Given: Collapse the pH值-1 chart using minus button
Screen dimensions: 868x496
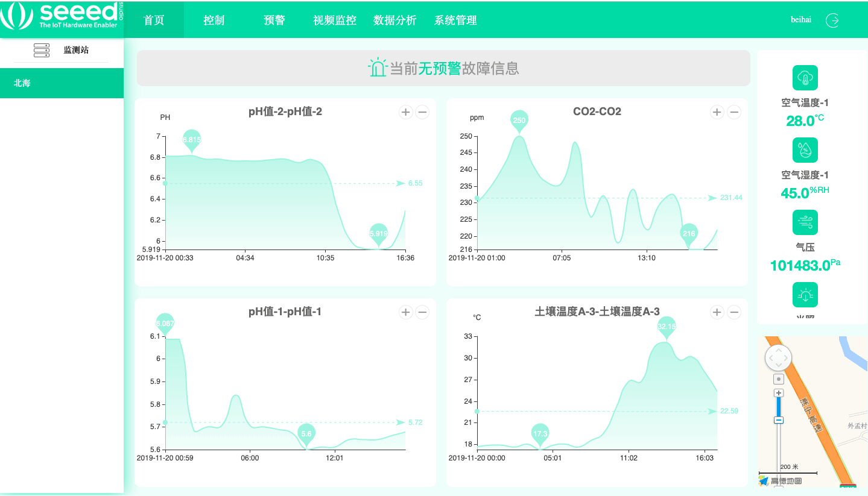Looking at the screenshot, I should coord(422,312).
